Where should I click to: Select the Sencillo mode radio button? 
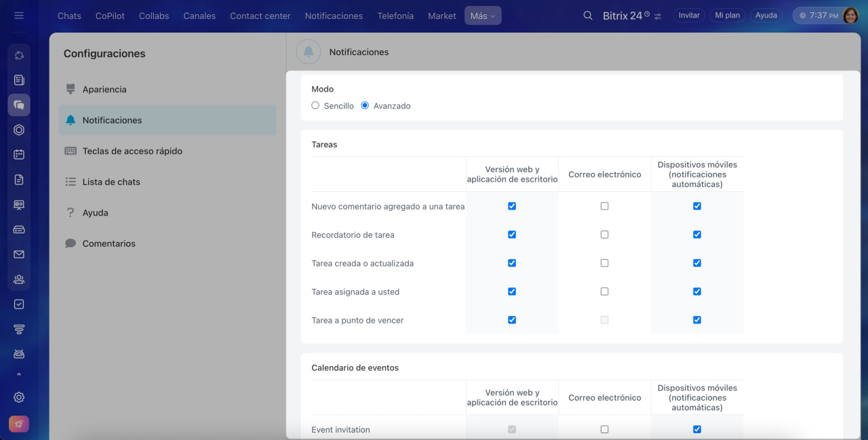click(315, 106)
